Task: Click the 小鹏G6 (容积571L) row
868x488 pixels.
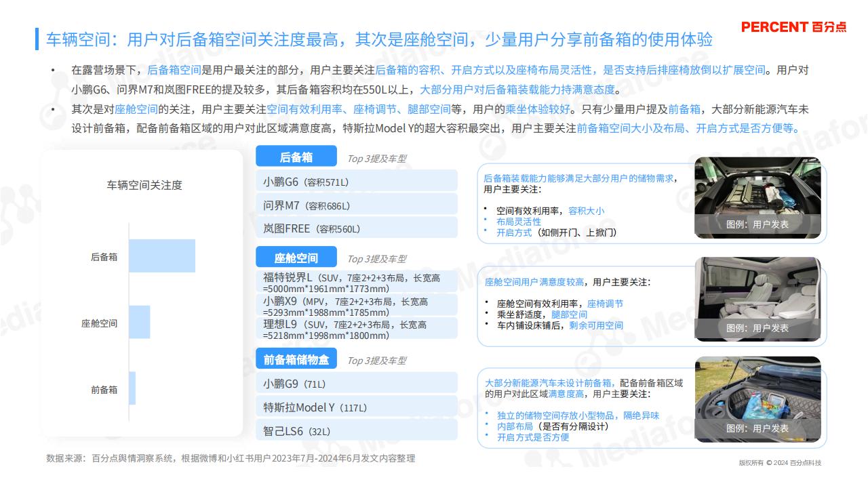Action: [357, 182]
